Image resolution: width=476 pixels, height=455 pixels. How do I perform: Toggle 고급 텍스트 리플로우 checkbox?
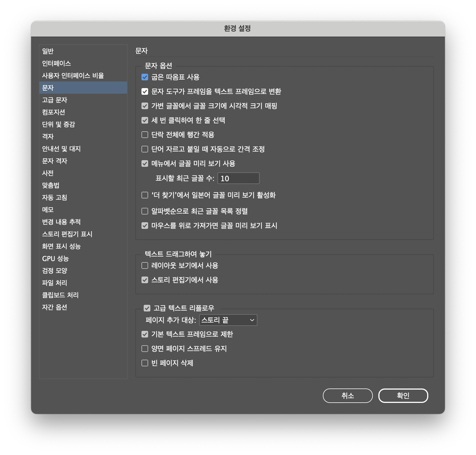coord(147,308)
